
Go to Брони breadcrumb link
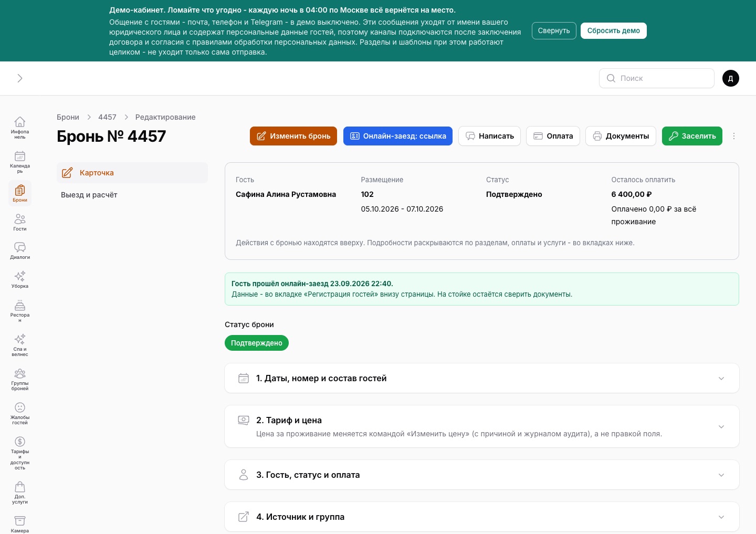coord(68,117)
